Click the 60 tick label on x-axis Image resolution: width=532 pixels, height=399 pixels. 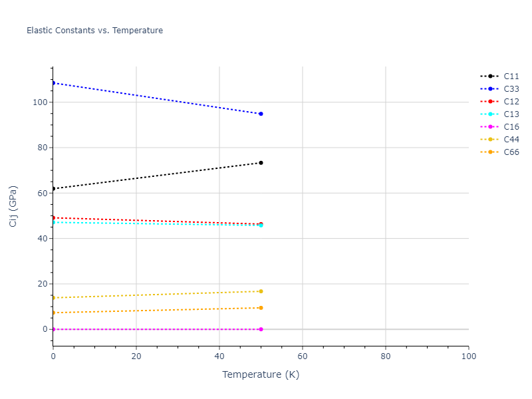pyautogui.click(x=303, y=357)
